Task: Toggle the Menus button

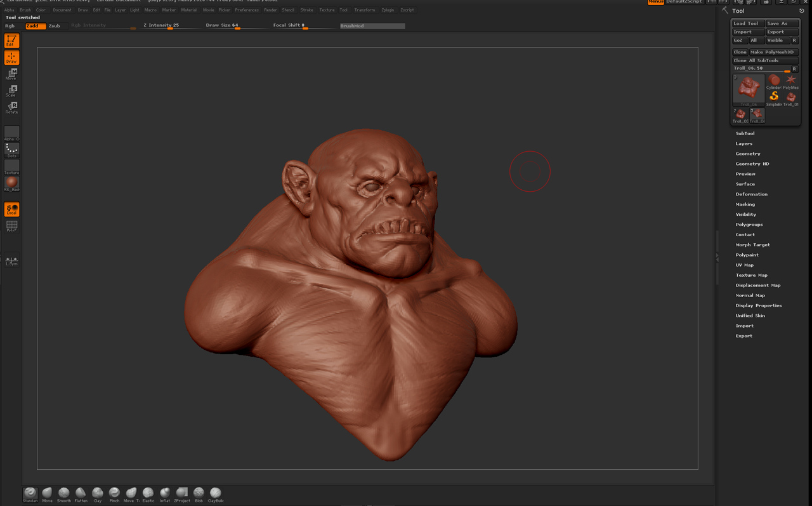Action: [656, 2]
